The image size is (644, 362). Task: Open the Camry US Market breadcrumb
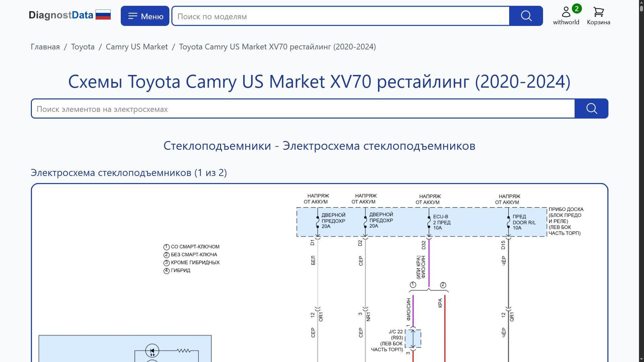[137, 47]
